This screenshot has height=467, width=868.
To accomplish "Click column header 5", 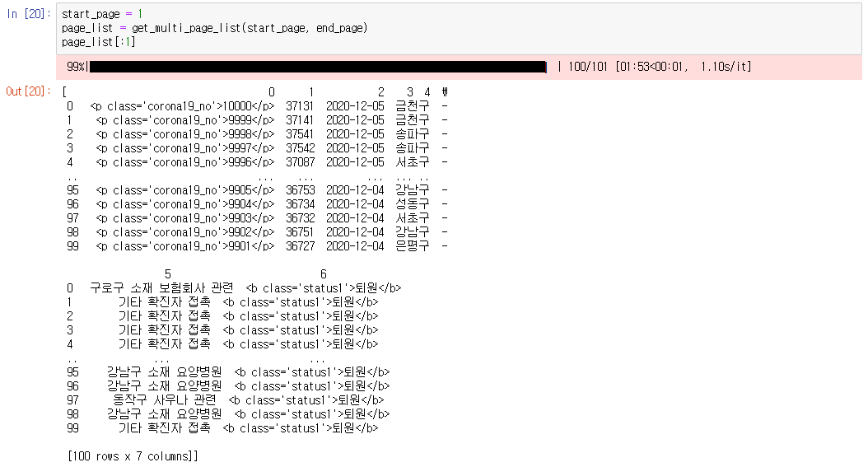I will tap(168, 274).
